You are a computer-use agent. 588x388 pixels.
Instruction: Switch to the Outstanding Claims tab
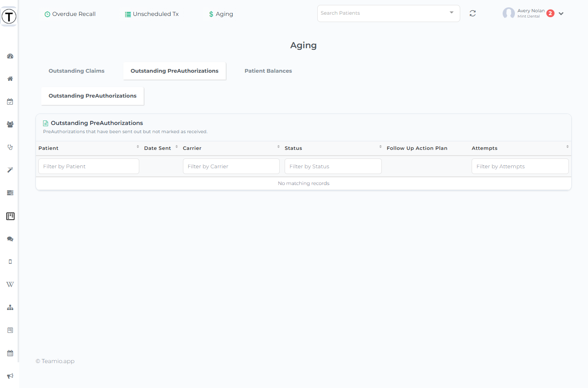[77, 71]
